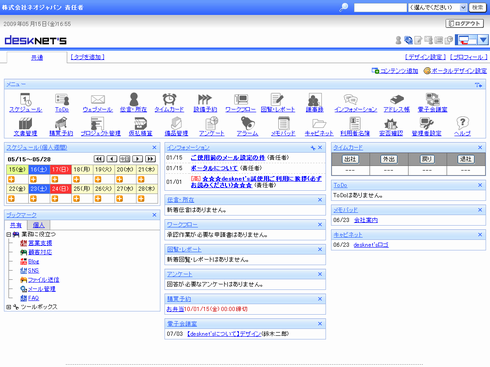The height and width of the screenshot is (367, 490).
Task: Open the メニュー panel options icon
Action: (479, 85)
